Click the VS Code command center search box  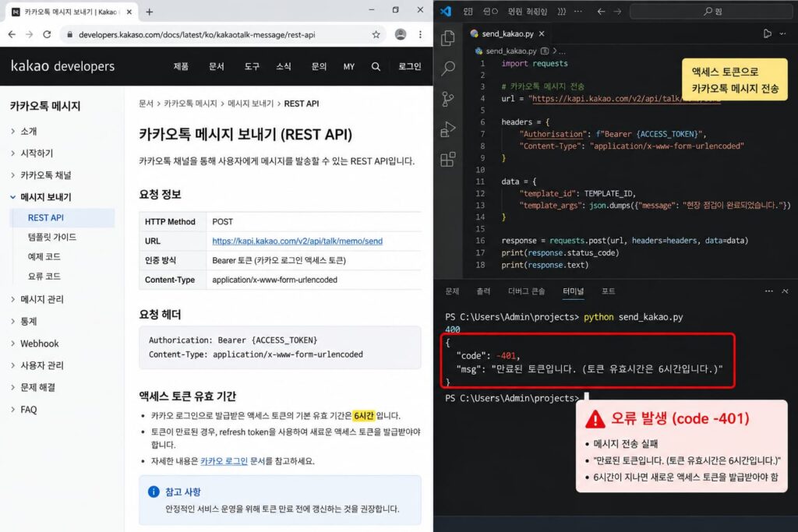711,11
